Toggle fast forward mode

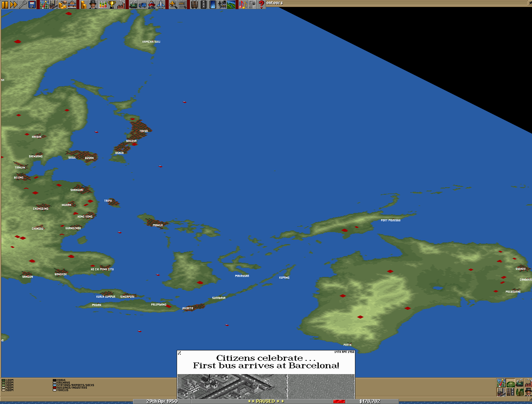point(14,5)
